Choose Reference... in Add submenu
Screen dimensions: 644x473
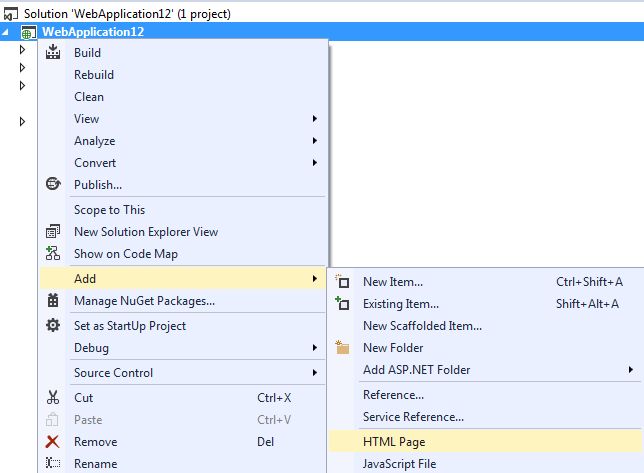coord(485,395)
